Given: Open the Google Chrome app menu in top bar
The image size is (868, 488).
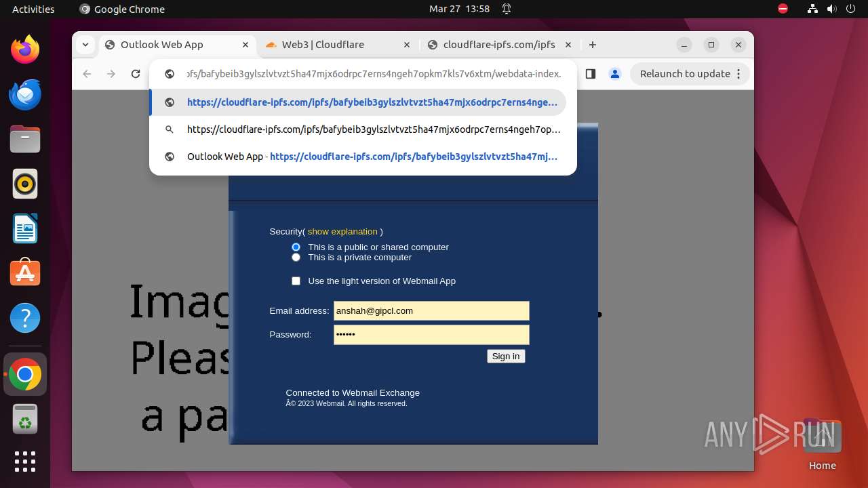Looking at the screenshot, I should click(122, 9).
